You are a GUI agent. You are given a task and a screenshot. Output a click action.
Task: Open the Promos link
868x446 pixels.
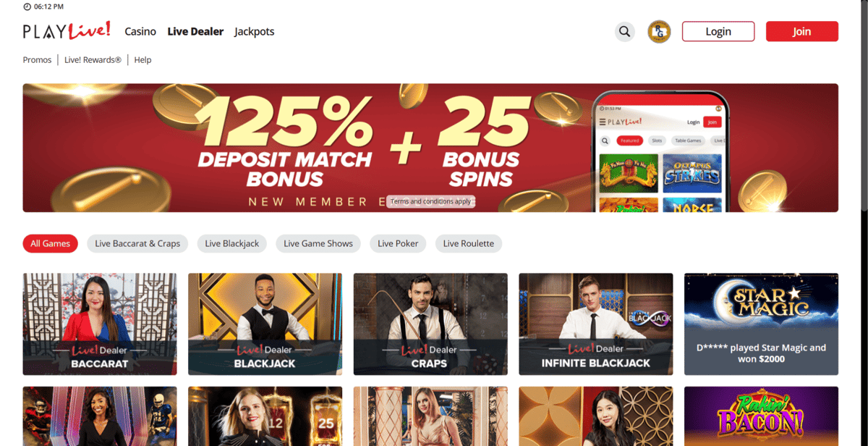coord(37,60)
